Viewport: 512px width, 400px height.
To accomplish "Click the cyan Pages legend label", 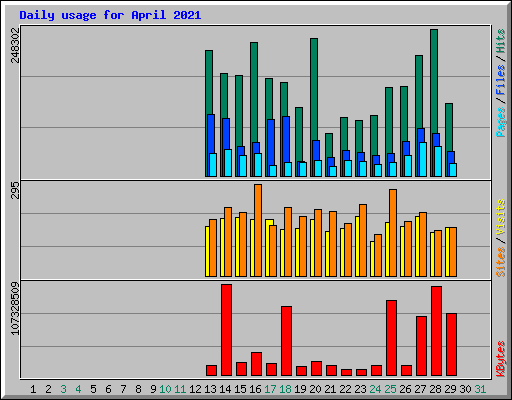I will (500, 122).
